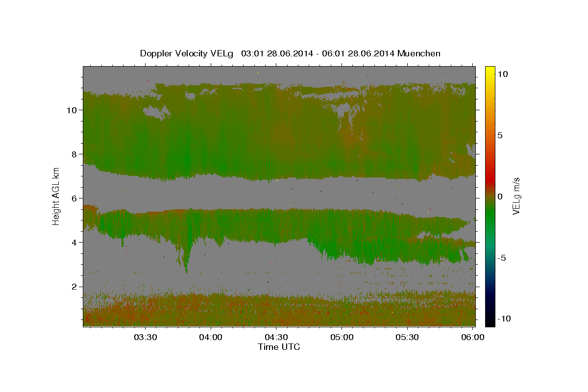Select the 04:00 time tick label
This screenshot has width=588, height=392.
coord(211,337)
